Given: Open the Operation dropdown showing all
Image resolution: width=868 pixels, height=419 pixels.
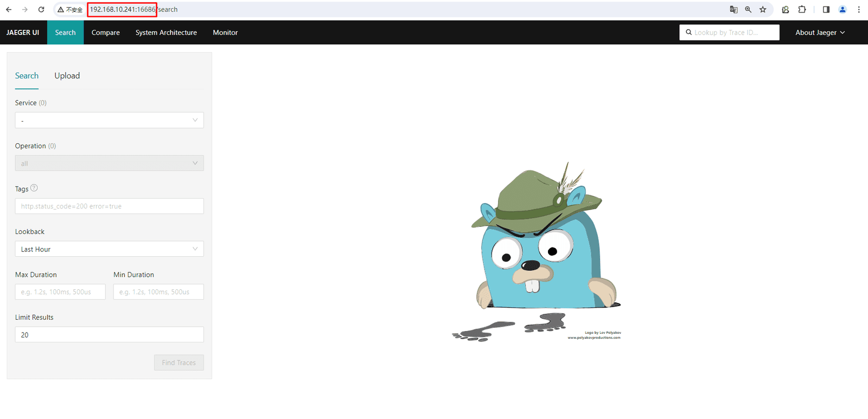Looking at the screenshot, I should 110,163.
